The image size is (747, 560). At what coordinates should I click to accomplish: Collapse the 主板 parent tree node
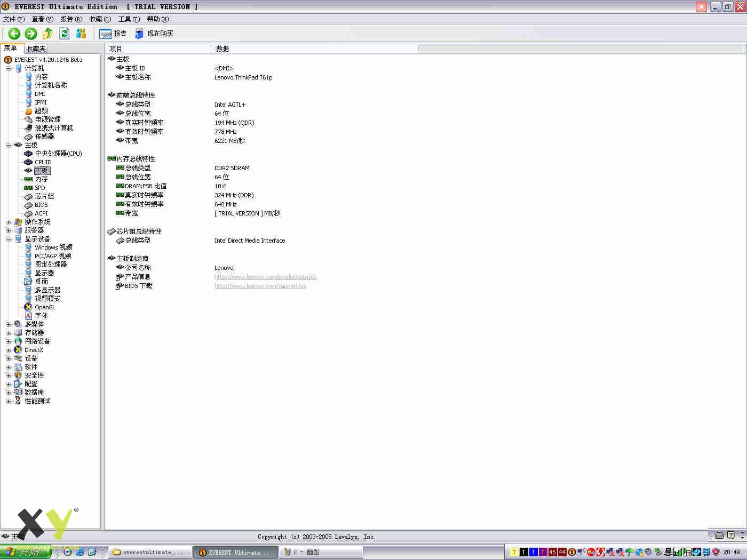click(8, 145)
